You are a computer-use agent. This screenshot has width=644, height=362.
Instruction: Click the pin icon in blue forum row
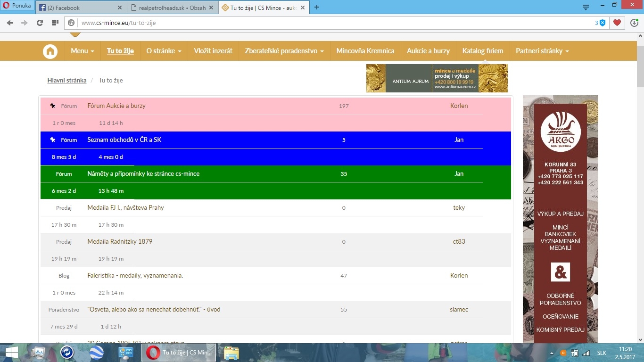tap(53, 140)
